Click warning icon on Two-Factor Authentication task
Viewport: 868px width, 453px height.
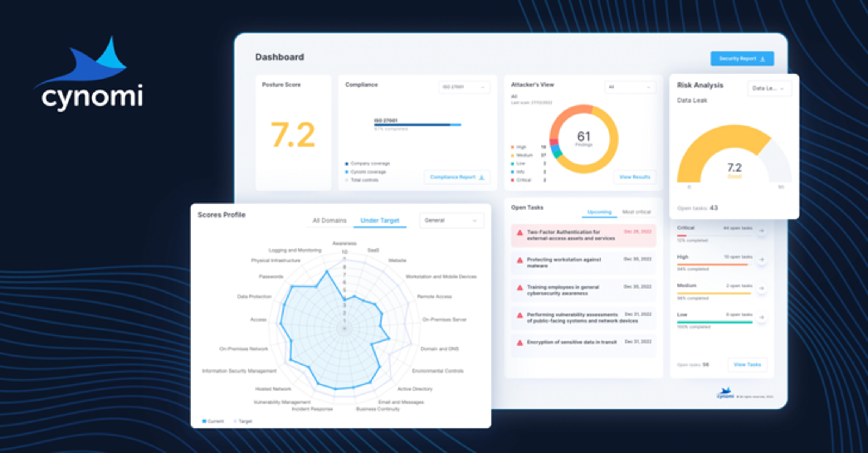(520, 233)
